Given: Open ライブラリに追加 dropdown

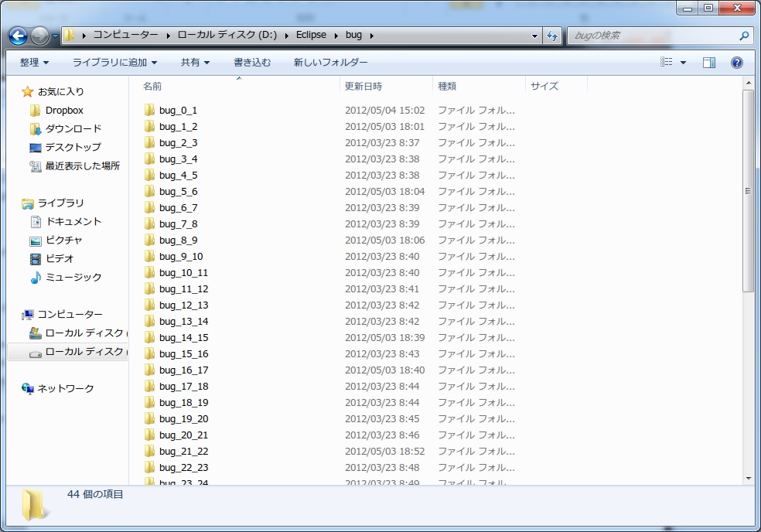Looking at the screenshot, I should click(x=114, y=63).
